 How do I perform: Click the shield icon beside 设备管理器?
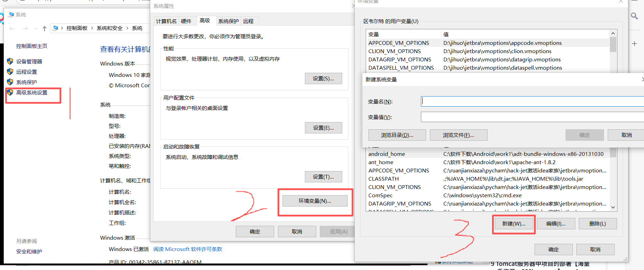[x=10, y=61]
